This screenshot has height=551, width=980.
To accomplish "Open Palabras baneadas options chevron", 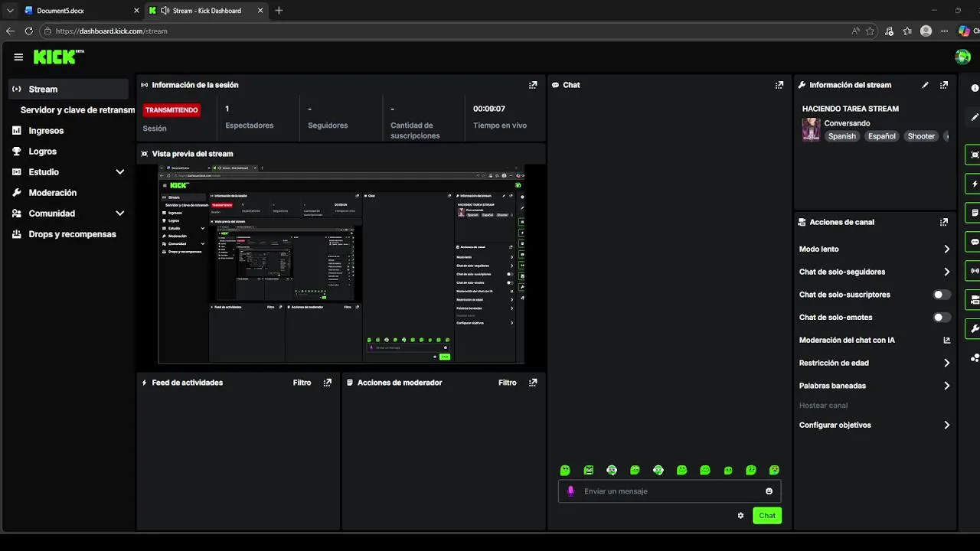I will (947, 386).
